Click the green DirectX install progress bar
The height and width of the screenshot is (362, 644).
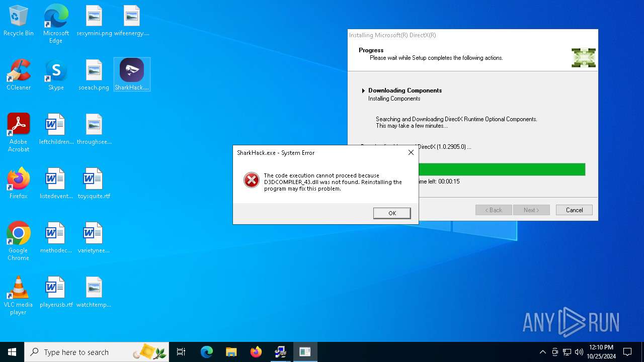(x=502, y=169)
